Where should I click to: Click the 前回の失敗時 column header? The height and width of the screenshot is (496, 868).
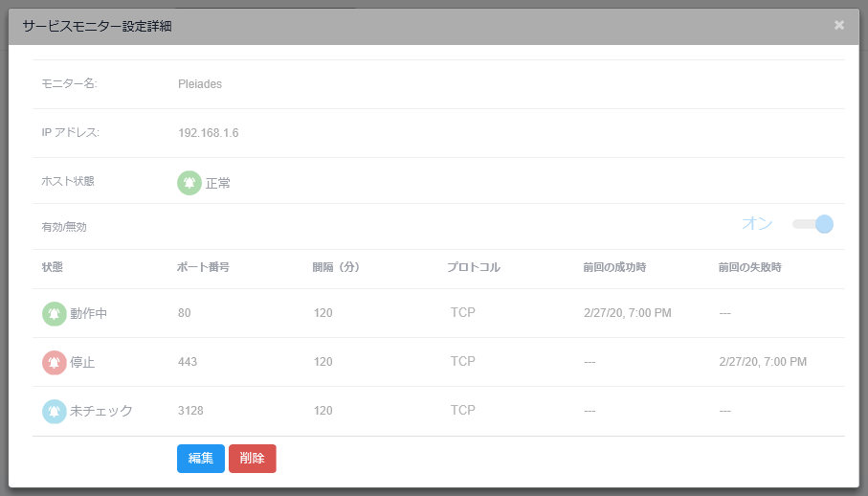click(749, 267)
